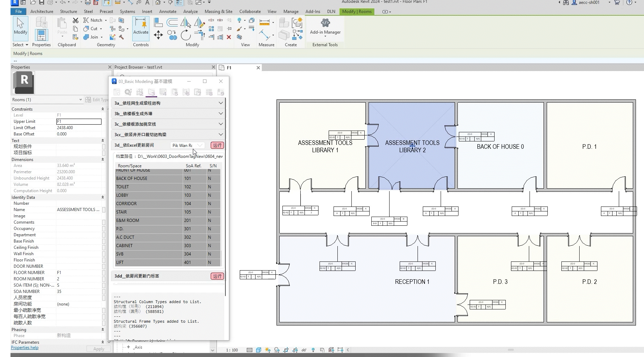Click the Edit Type button
The image size is (644, 357).
pos(97,100)
